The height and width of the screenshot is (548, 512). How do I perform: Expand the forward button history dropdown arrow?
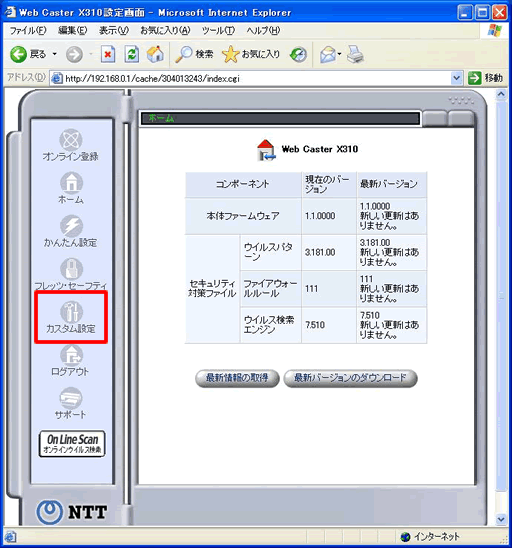[91, 54]
